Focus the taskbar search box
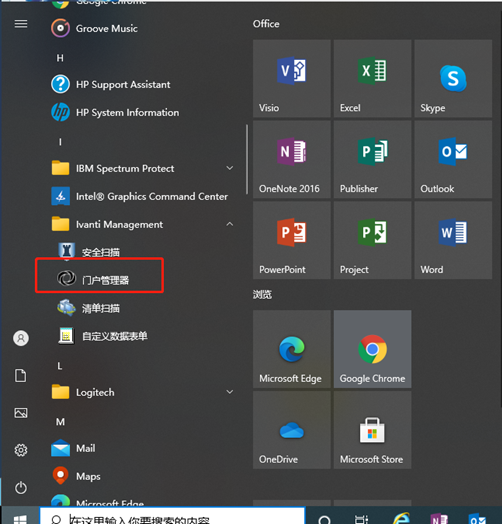Screen dimensions: 502x526 point(172,517)
